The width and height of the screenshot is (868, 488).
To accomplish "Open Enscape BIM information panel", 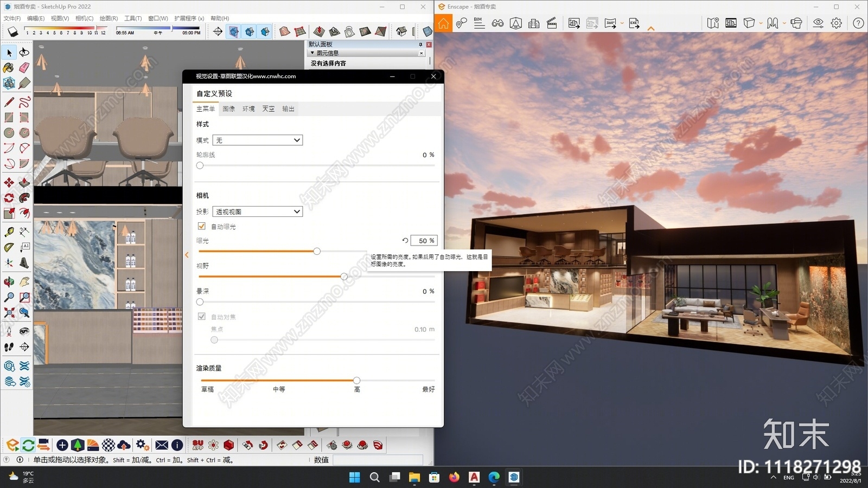I will click(479, 23).
